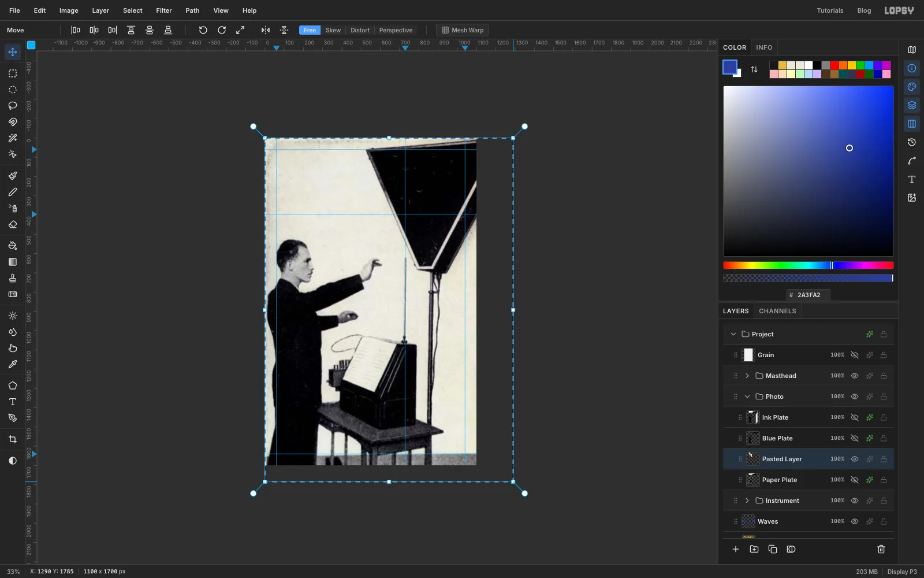The width and height of the screenshot is (924, 578).
Task: Show the Blue Plate layer
Action: (855, 438)
